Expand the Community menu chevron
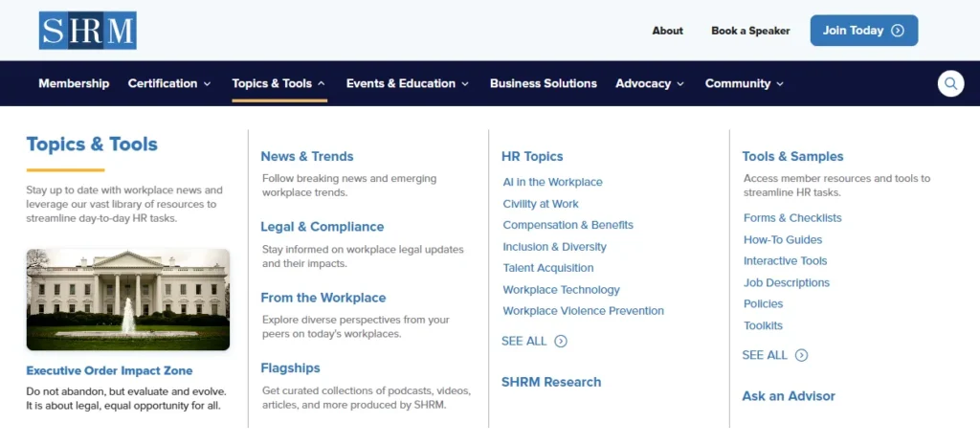Image resolution: width=980 pixels, height=445 pixels. coord(780,84)
